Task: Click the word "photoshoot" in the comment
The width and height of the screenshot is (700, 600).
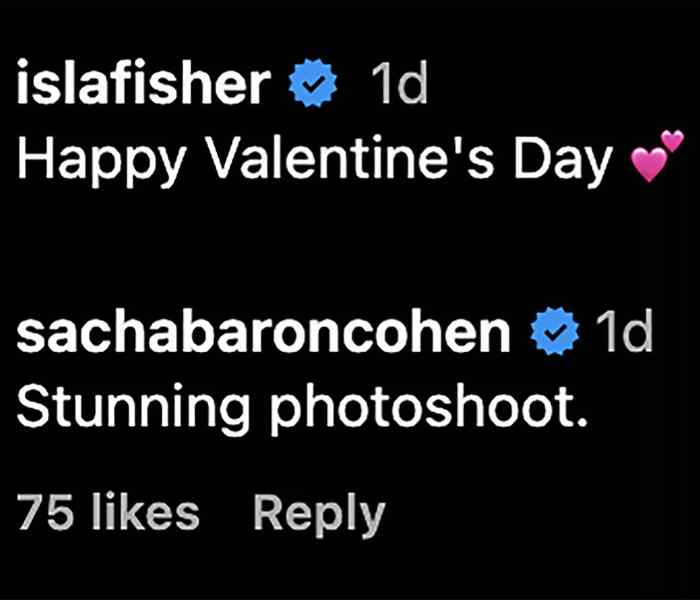Action: (416, 408)
